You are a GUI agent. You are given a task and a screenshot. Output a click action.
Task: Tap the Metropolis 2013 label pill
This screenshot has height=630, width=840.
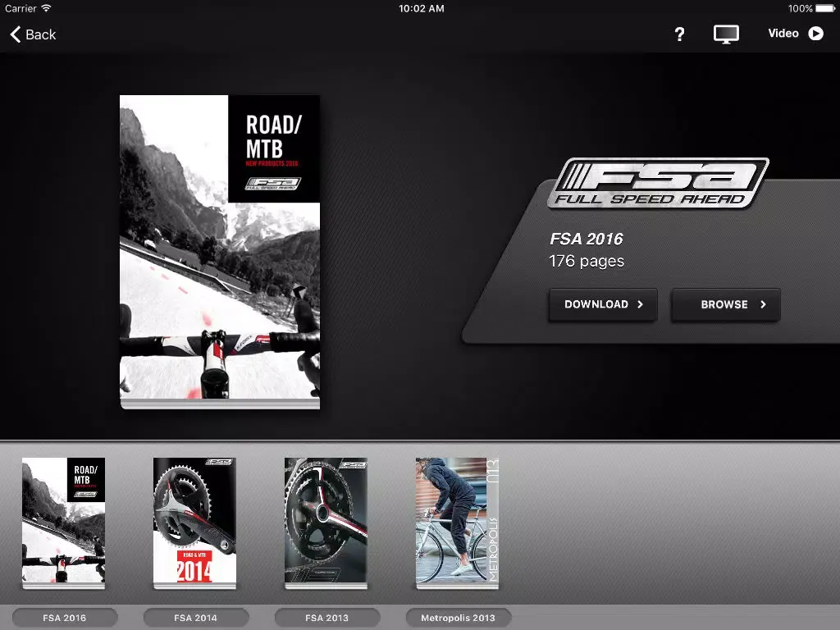point(458,618)
